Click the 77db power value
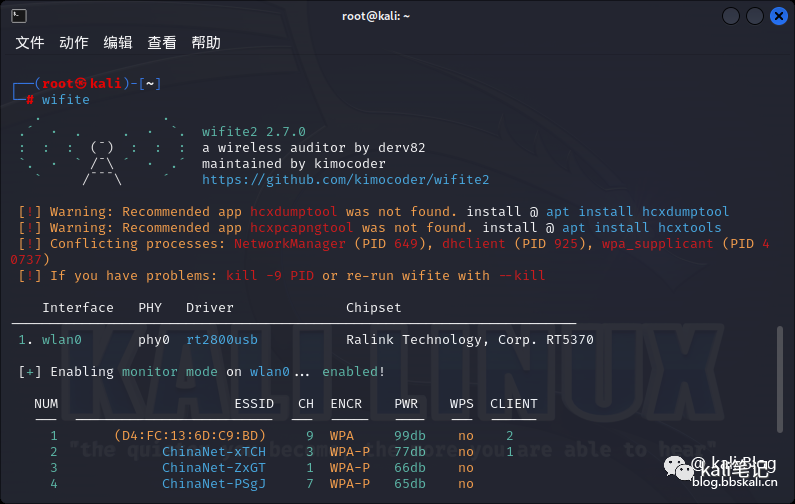795x504 pixels. pyautogui.click(x=410, y=452)
